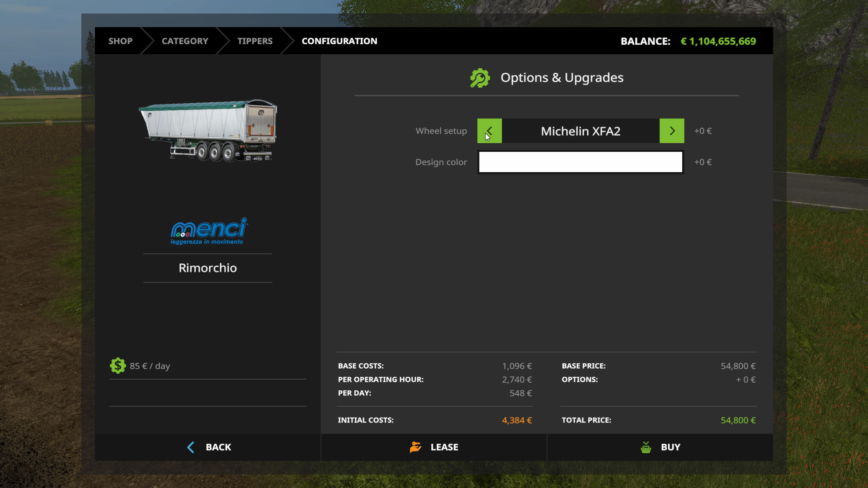Click the green shopping basket buy icon

646,447
